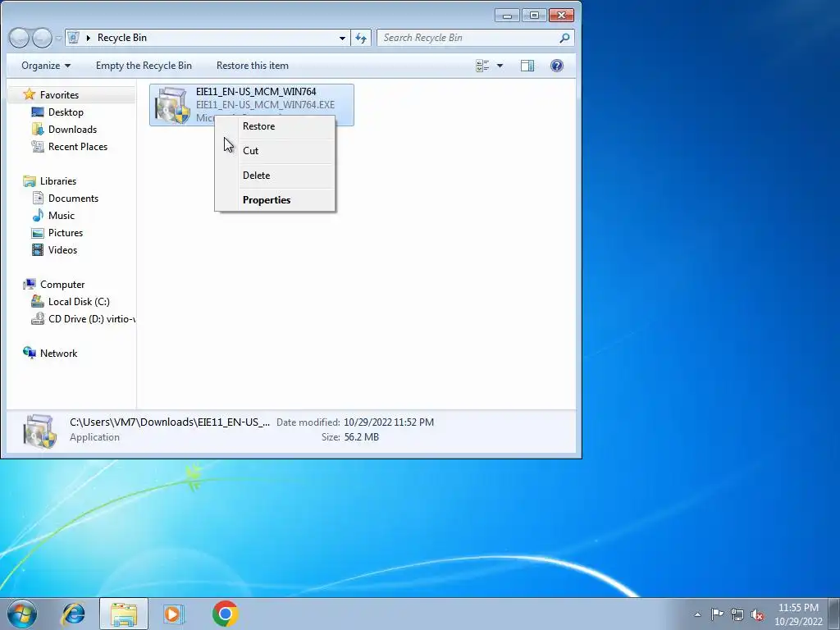Screen dimensions: 840x630
Task: Show hidden tray icons arrow
Action: (697, 614)
